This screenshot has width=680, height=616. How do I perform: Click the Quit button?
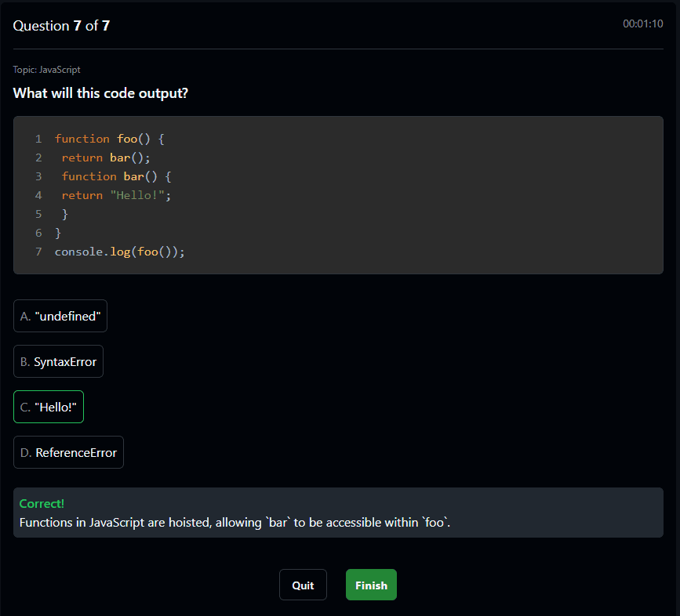(x=303, y=585)
